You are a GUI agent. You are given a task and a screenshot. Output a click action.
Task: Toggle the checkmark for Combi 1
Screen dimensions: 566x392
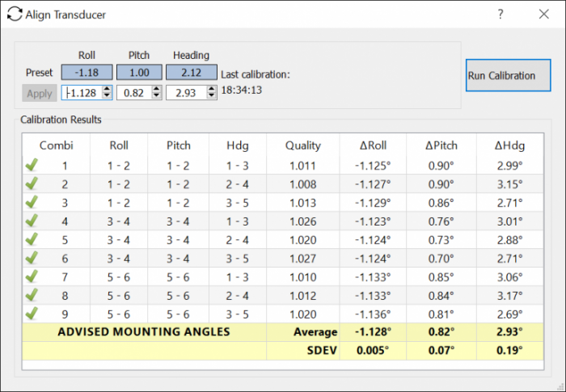32,165
